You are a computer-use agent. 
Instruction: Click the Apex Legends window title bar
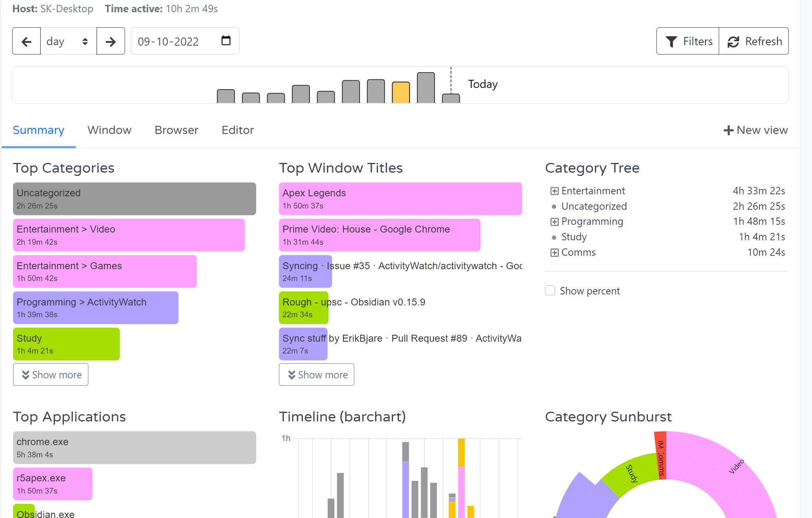coord(400,199)
